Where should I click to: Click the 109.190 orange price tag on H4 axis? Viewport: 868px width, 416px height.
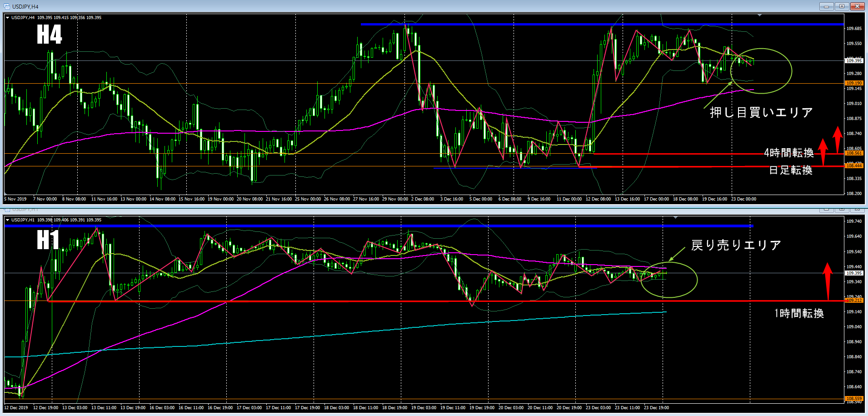pyautogui.click(x=854, y=83)
